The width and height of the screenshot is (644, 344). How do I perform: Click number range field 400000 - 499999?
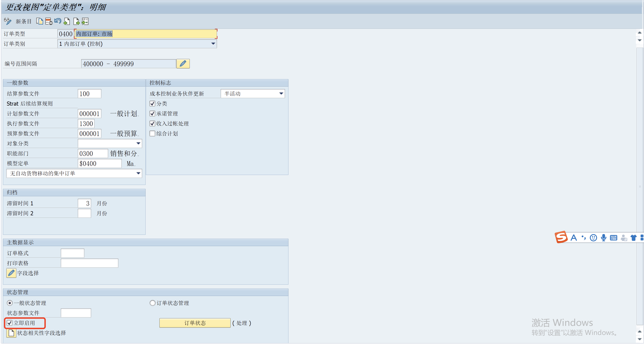[x=129, y=64]
